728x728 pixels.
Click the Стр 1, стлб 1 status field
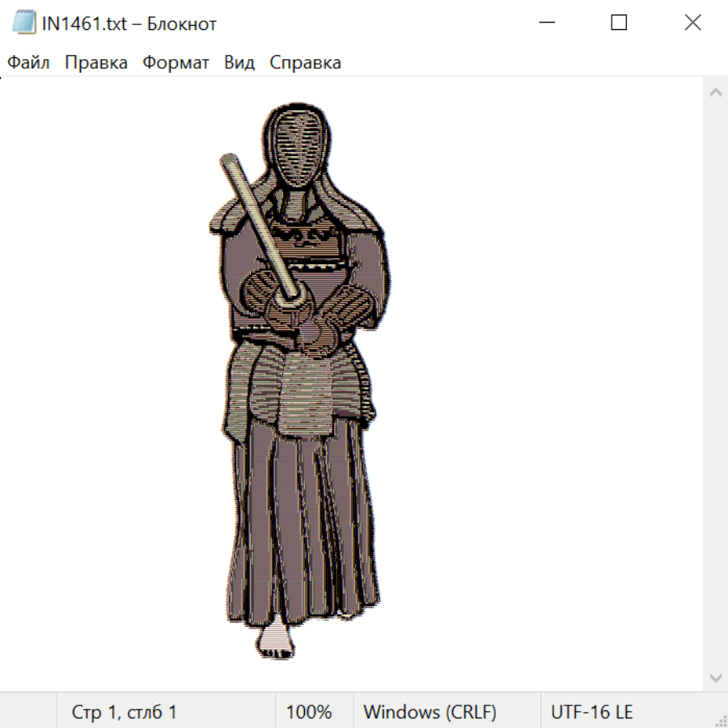point(125,713)
